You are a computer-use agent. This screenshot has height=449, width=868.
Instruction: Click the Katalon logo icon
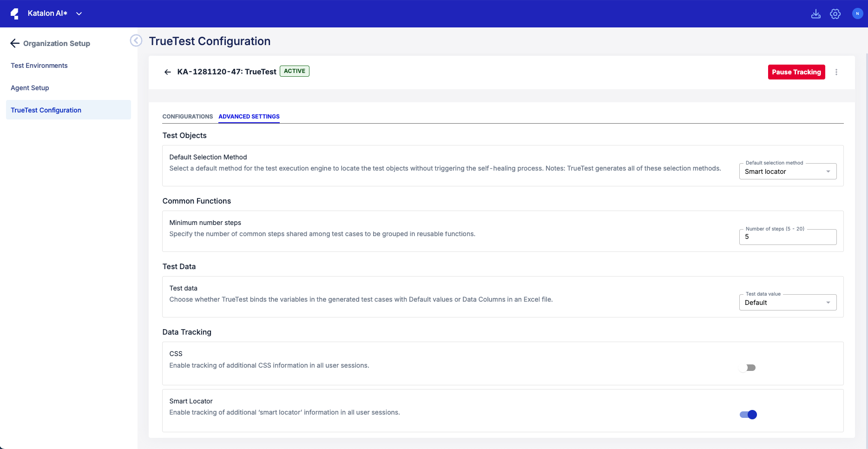coord(15,13)
